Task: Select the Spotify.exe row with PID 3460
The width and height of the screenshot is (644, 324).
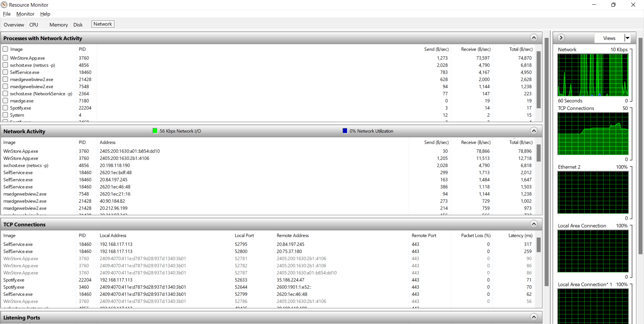Action: tap(268, 287)
